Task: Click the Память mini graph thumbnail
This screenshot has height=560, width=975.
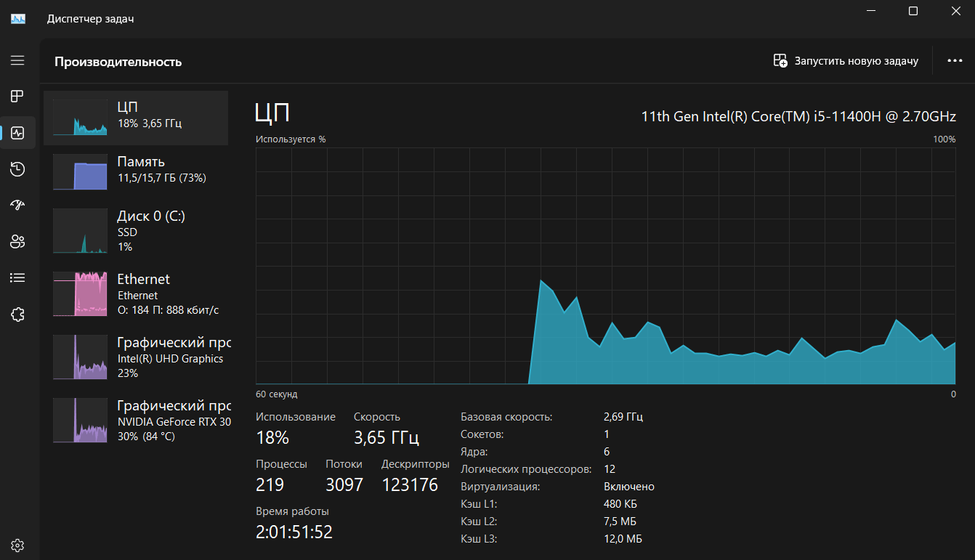Action: coord(80,172)
